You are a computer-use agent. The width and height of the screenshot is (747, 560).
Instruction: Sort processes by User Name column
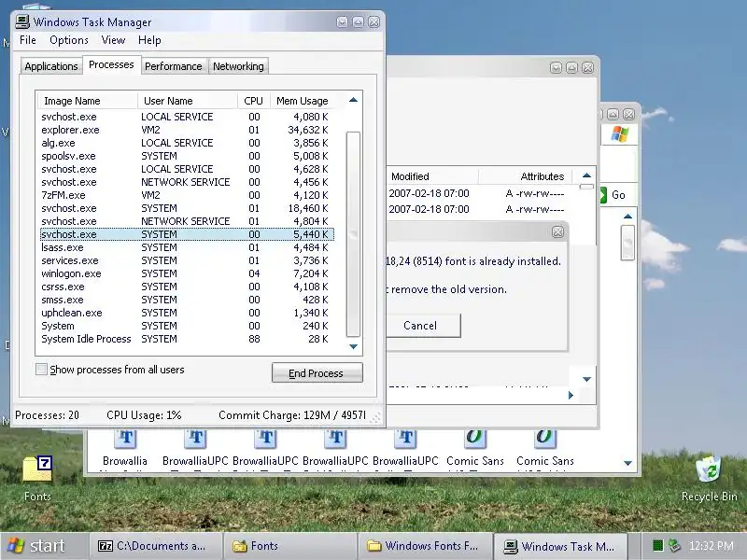click(x=188, y=101)
